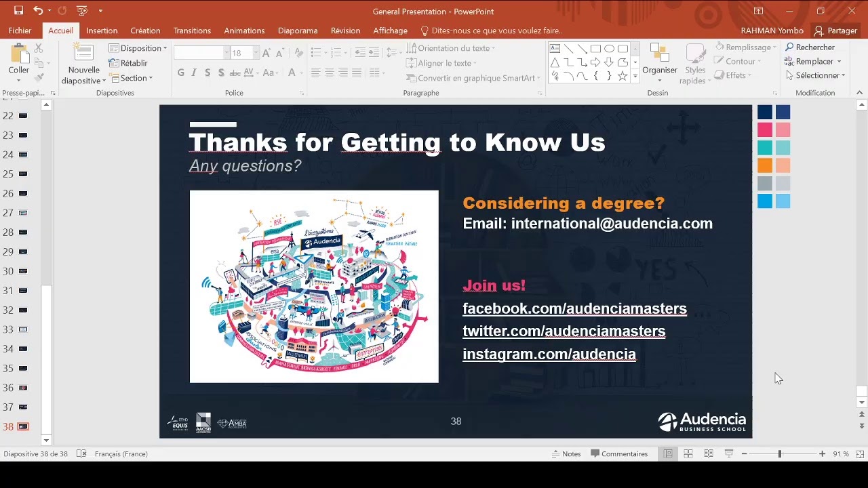Open the font size dropdown
Viewport: 868px width, 488px height.
click(256, 53)
